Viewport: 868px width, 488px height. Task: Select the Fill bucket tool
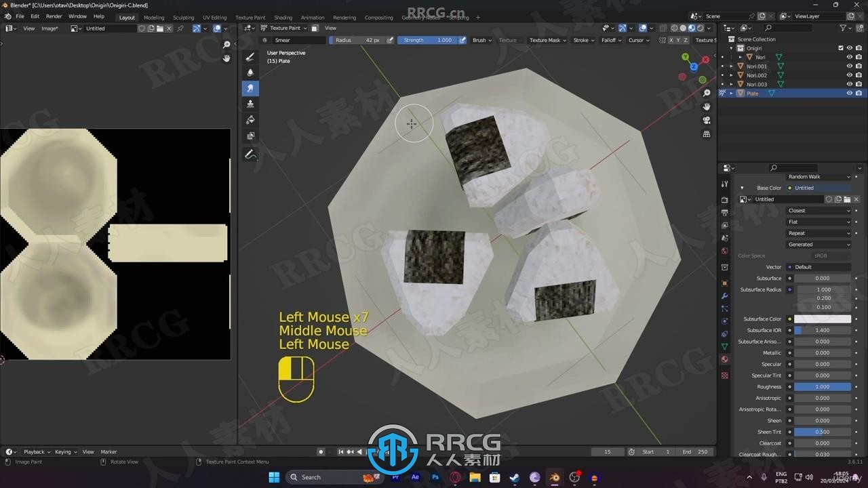tap(250, 120)
